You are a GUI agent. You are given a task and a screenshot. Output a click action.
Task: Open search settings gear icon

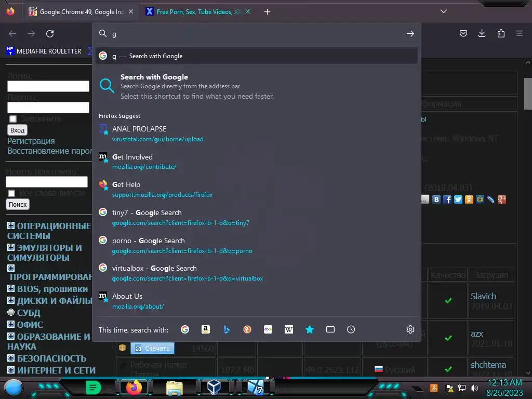pos(410,329)
